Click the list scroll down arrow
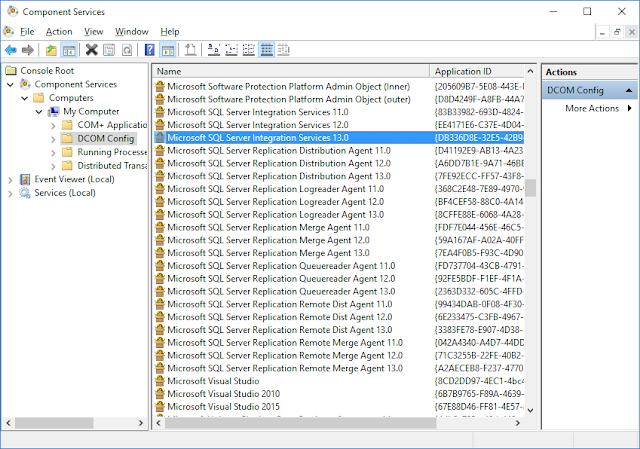This screenshot has width=640, height=449. 530,410
